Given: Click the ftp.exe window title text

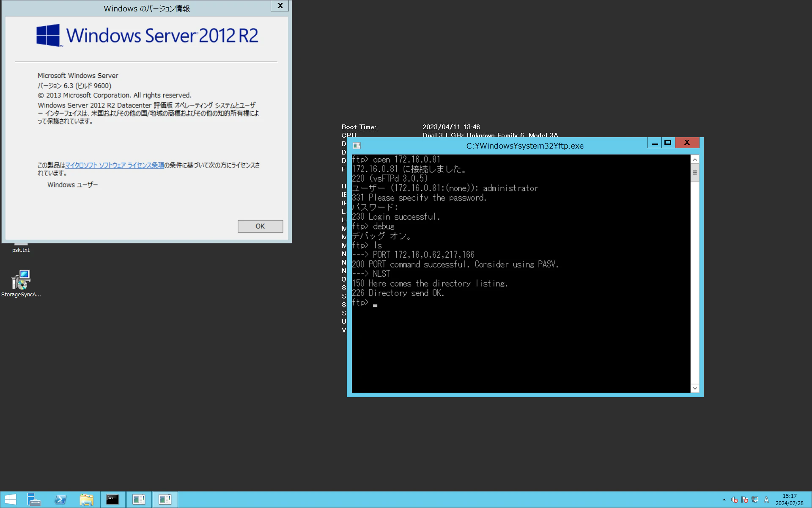Looking at the screenshot, I should (x=525, y=146).
